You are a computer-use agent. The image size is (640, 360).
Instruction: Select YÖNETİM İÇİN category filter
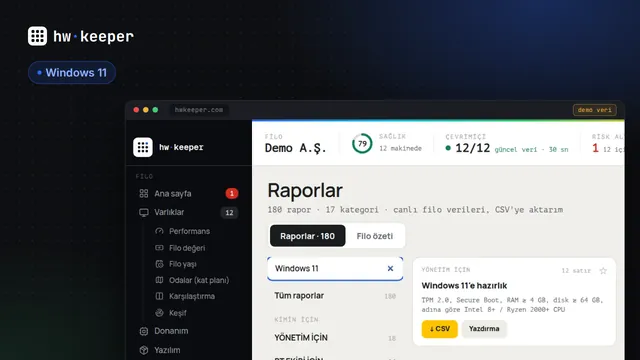335,338
